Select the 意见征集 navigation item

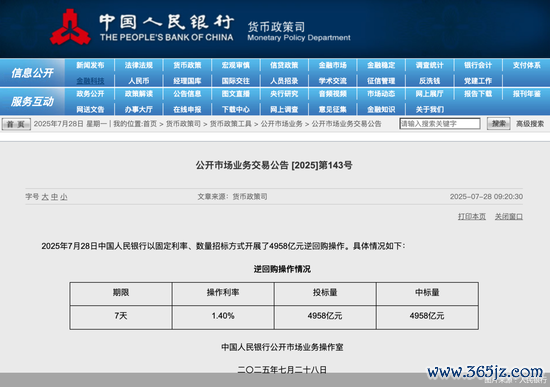[x=333, y=109]
